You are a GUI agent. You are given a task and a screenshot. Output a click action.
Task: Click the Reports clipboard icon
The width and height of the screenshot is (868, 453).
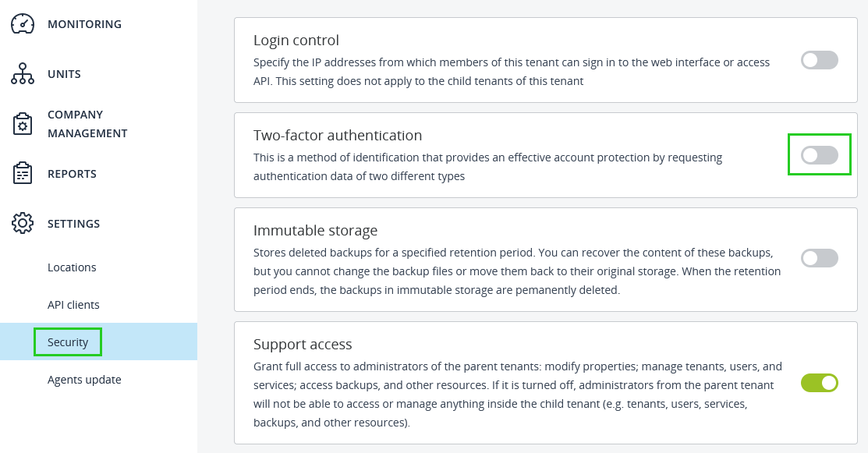(x=23, y=174)
